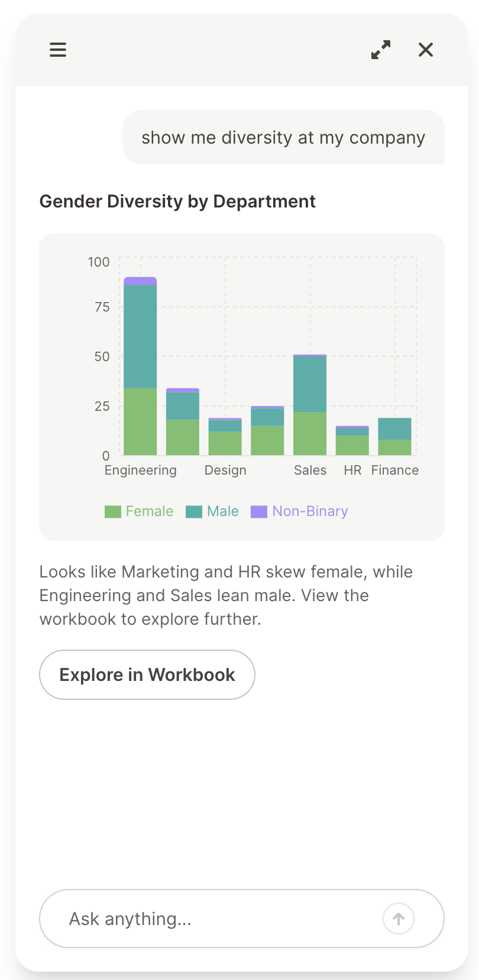Click the user message bubble
This screenshot has height=980, width=479.
(283, 138)
